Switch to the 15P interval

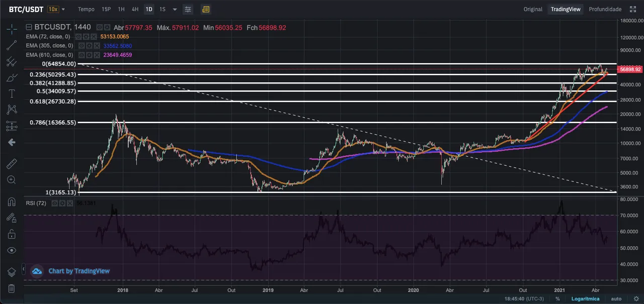point(106,9)
